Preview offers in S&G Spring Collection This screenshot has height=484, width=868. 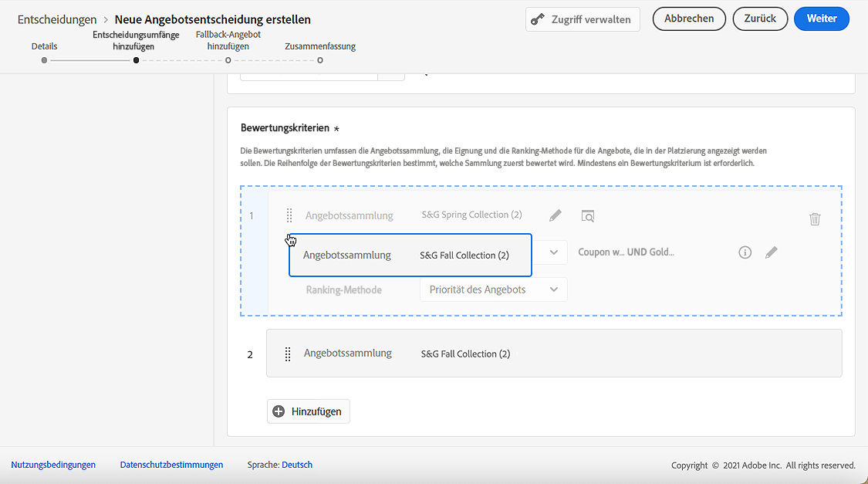[x=588, y=216]
